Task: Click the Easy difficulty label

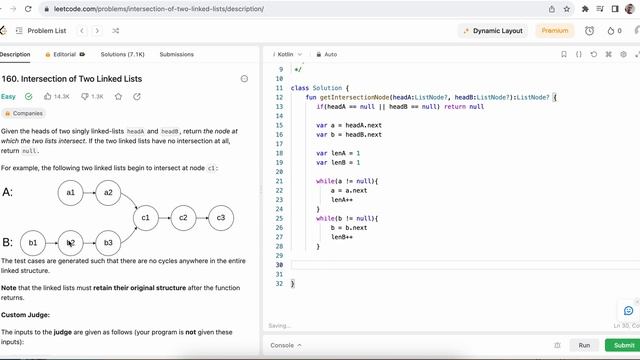Action: (8, 96)
